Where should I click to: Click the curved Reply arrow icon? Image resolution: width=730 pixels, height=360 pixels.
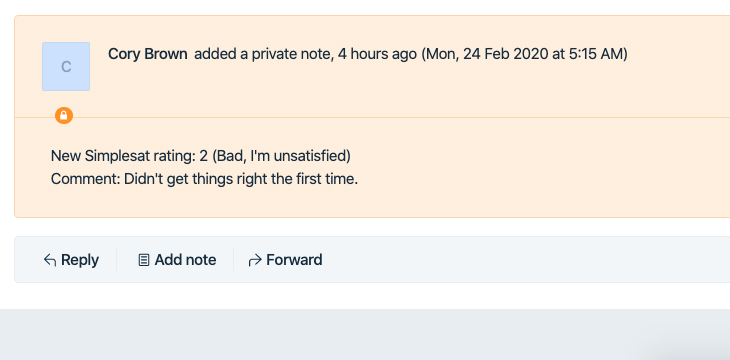point(50,260)
